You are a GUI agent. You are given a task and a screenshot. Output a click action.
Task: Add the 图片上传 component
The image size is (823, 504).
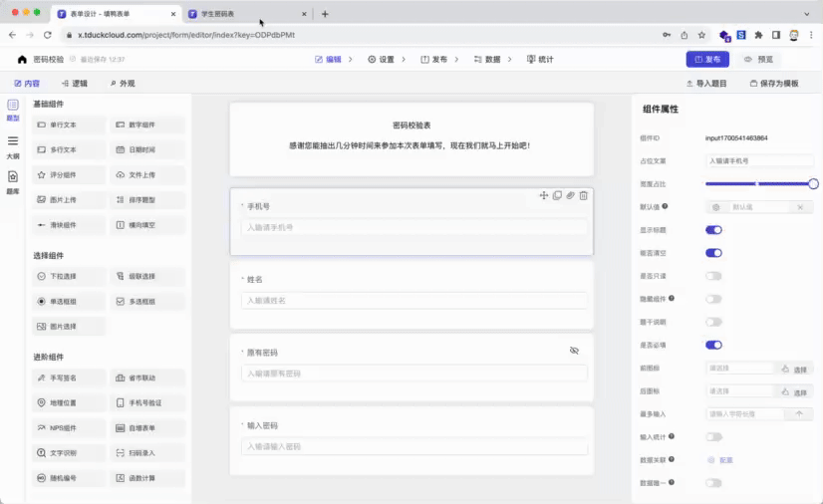point(69,200)
